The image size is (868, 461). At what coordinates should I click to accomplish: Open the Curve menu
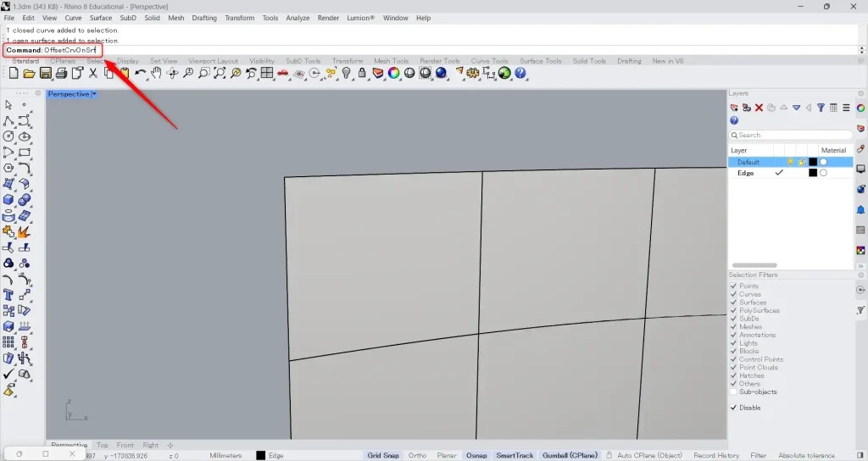click(x=73, y=18)
